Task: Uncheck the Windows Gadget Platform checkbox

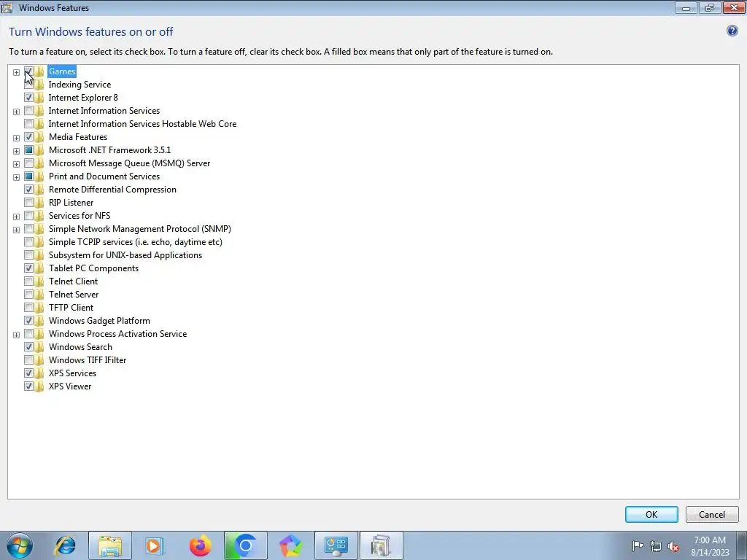Action: tap(28, 321)
